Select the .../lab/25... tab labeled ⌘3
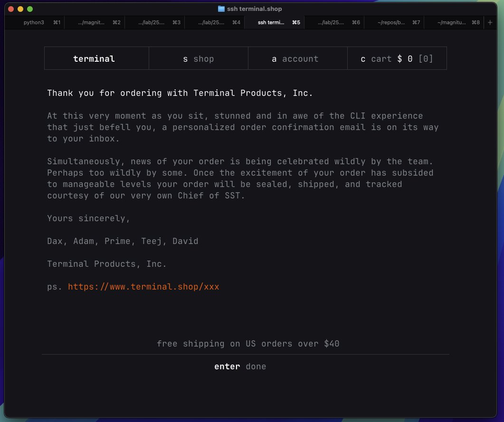This screenshot has width=504, height=422. point(154,22)
